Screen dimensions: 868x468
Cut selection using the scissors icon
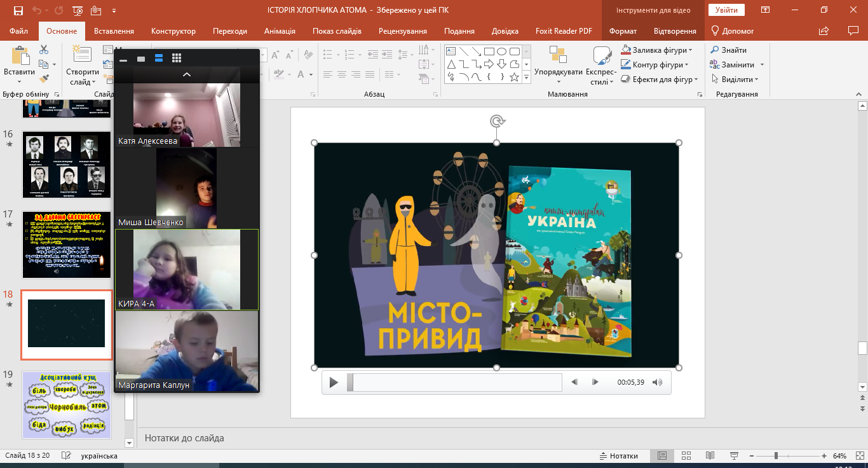(x=44, y=50)
